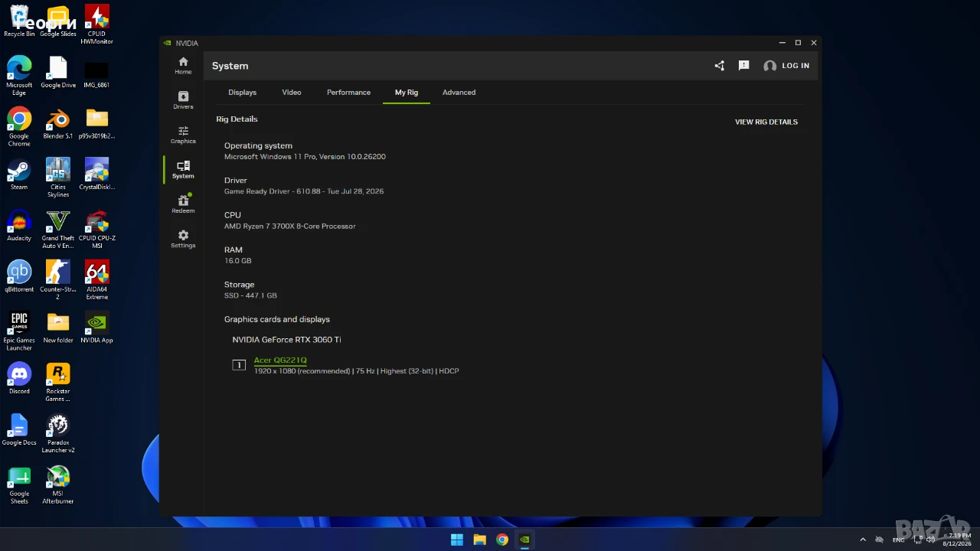Screen dimensions: 980x551
Task: Select the qBittorrent desktop icon
Action: pos(19,277)
